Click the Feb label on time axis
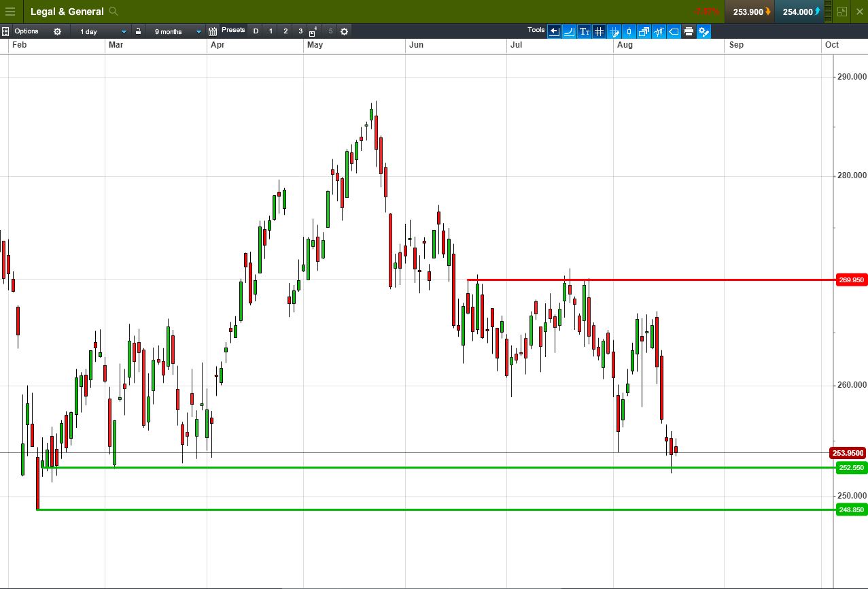 (20, 45)
